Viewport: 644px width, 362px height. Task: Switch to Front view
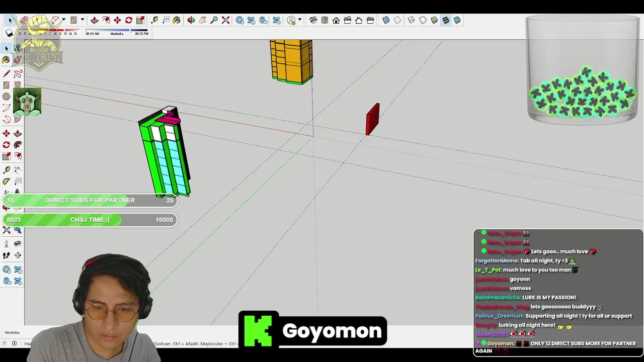336,20
